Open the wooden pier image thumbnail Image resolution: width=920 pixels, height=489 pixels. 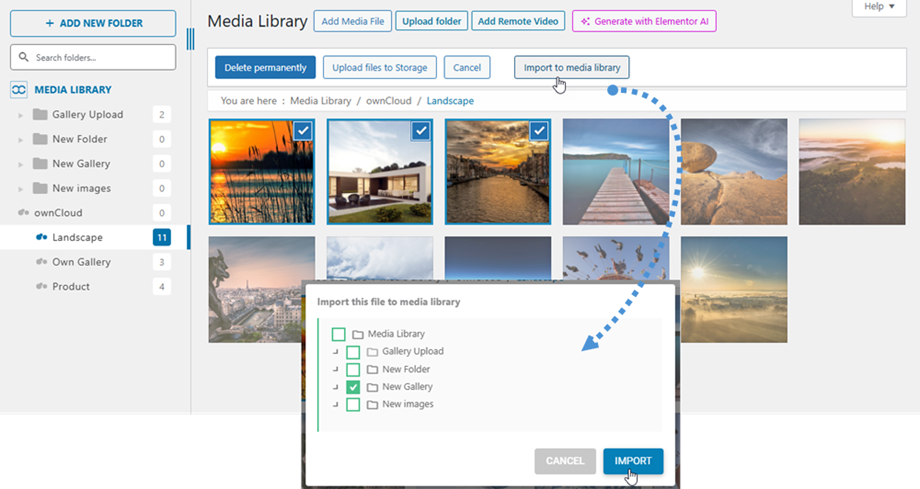pyautogui.click(x=615, y=171)
